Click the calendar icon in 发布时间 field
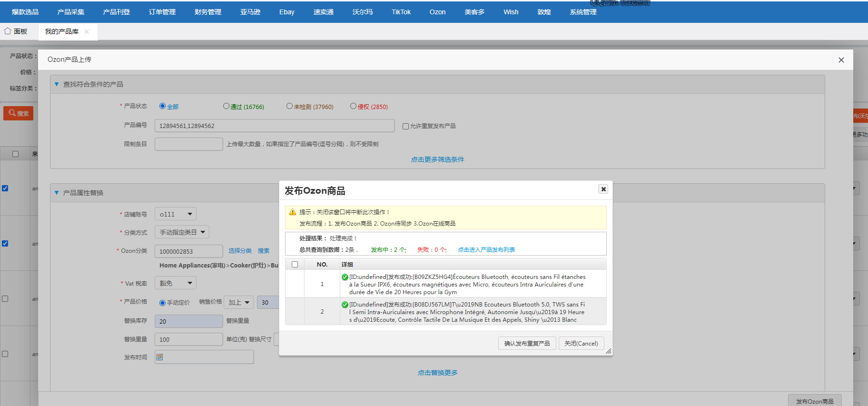 pyautogui.click(x=160, y=357)
